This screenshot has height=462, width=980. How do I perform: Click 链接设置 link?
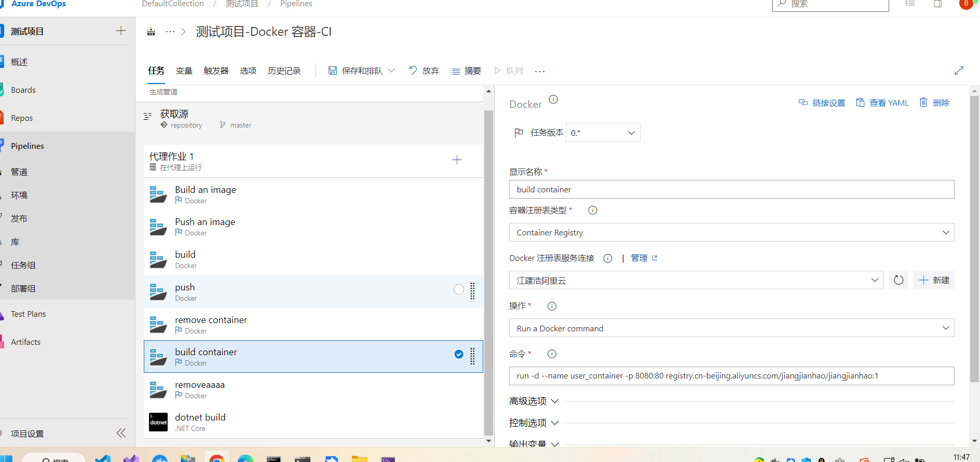[822, 103]
